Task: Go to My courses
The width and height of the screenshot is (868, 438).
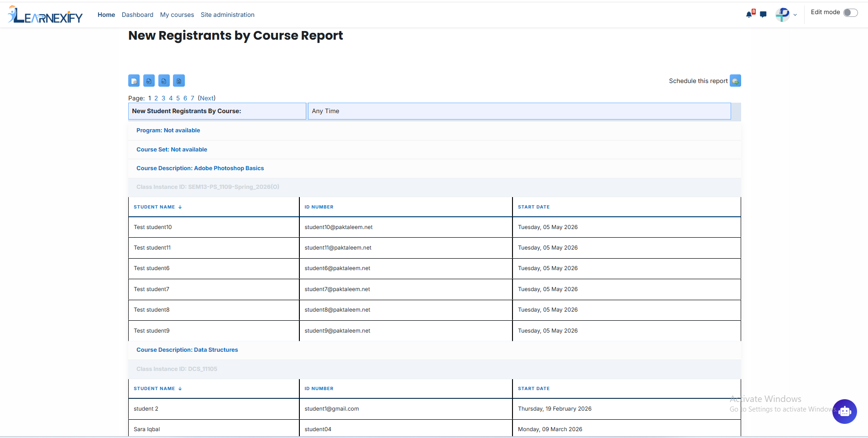Action: [x=177, y=15]
